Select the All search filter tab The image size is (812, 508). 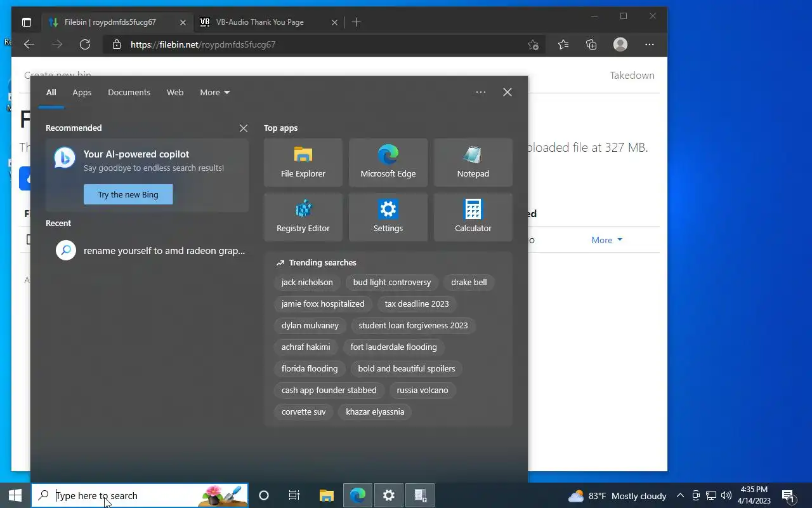(51, 92)
